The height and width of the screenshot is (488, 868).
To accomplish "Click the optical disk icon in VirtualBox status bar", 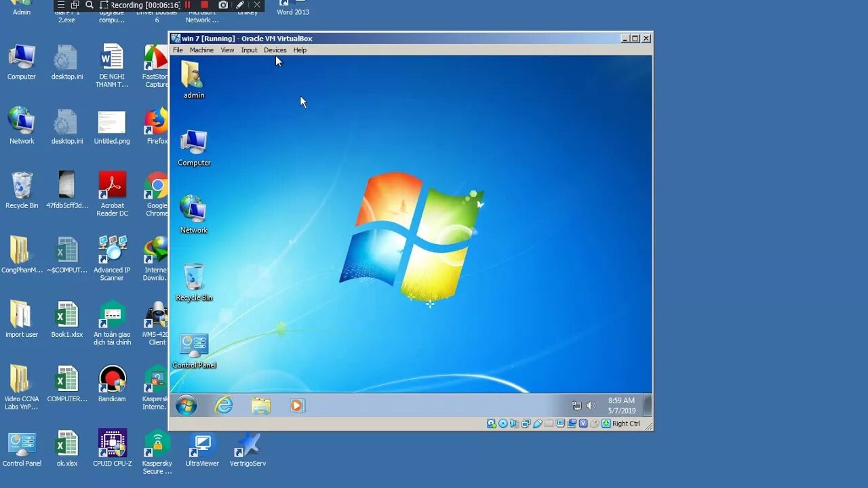I will (503, 424).
